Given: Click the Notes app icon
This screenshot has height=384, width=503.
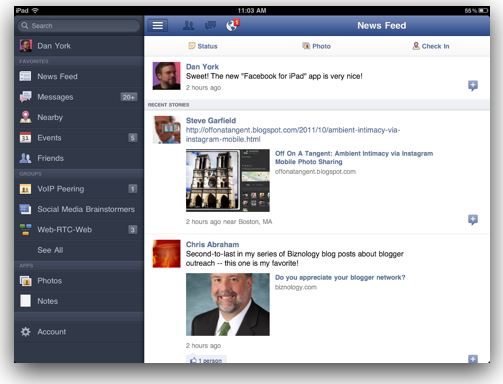Looking at the screenshot, I should (x=25, y=301).
